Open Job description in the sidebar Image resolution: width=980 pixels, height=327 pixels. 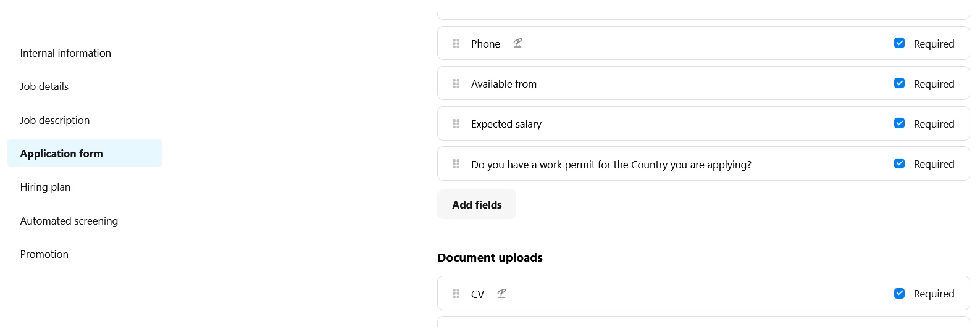click(55, 120)
